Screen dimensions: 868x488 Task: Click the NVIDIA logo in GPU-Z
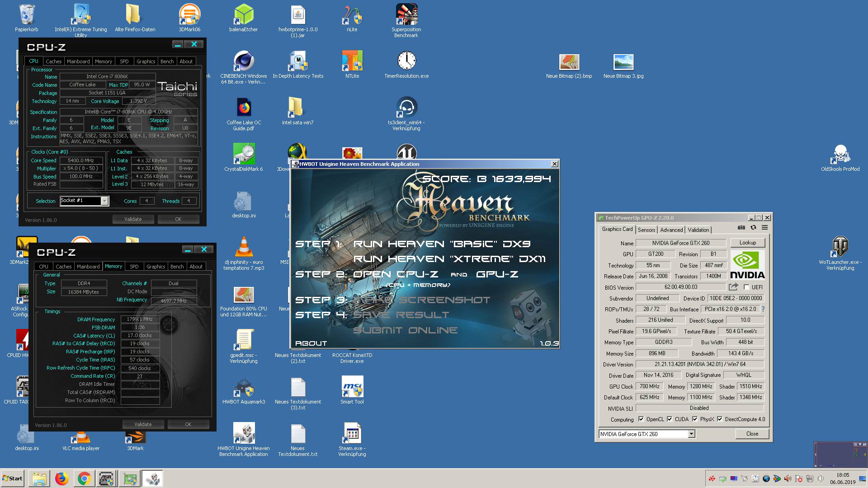point(748,265)
